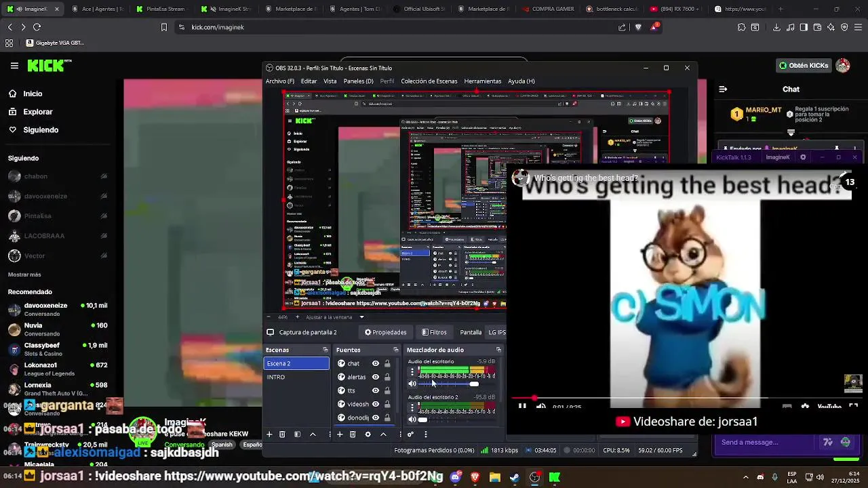Open Discord from Windows taskbar
This screenshot has height=488, width=868.
455,477
